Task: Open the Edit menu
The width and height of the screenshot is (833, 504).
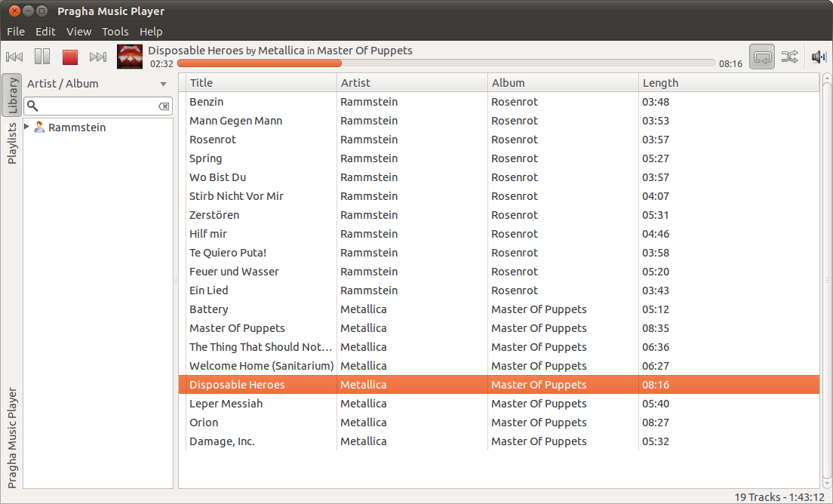Action: pyautogui.click(x=45, y=32)
